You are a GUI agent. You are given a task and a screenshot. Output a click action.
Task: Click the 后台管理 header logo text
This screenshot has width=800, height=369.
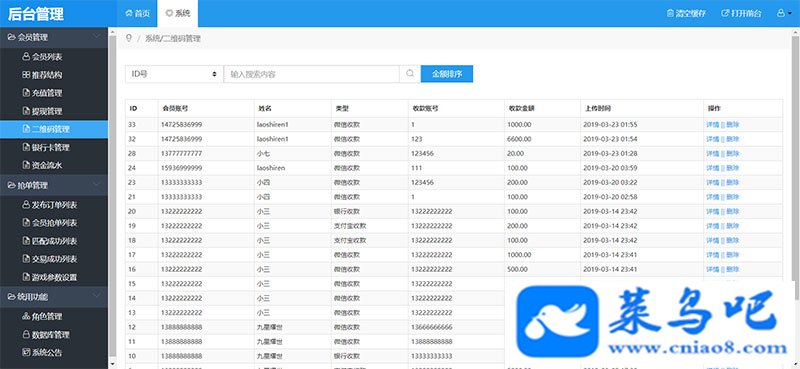(36, 14)
